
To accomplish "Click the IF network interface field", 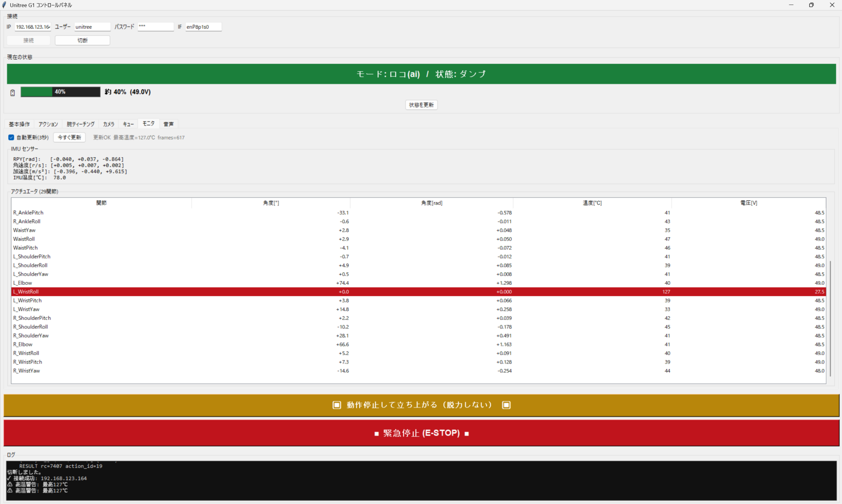I will 203,27.
